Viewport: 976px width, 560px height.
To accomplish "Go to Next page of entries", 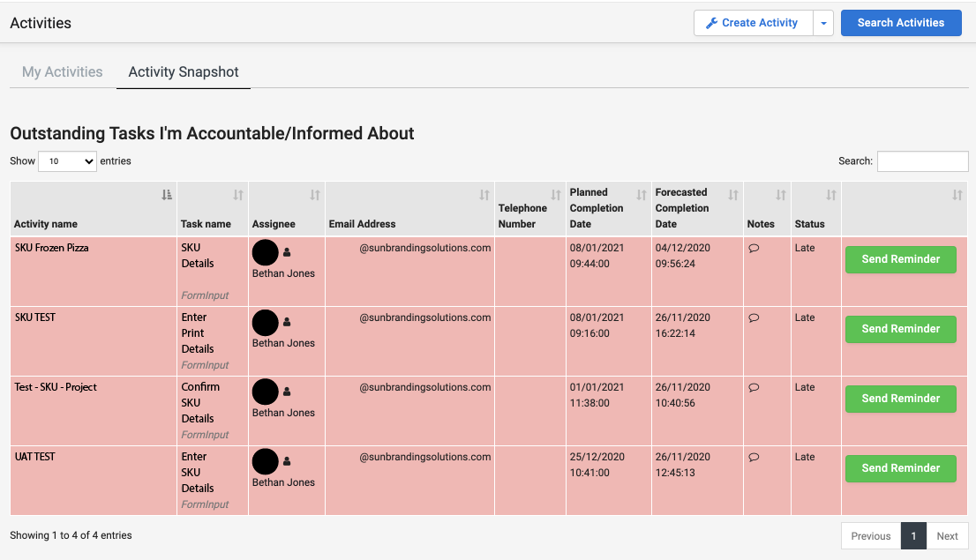I will 947,536.
